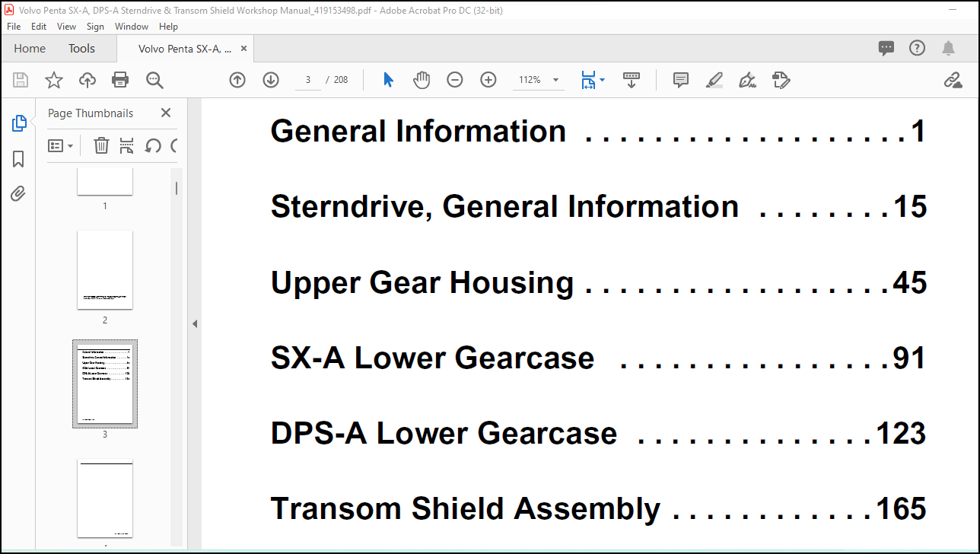This screenshot has width=980, height=554.
Task: Open the comments chat bubble icon
Action: (x=886, y=48)
